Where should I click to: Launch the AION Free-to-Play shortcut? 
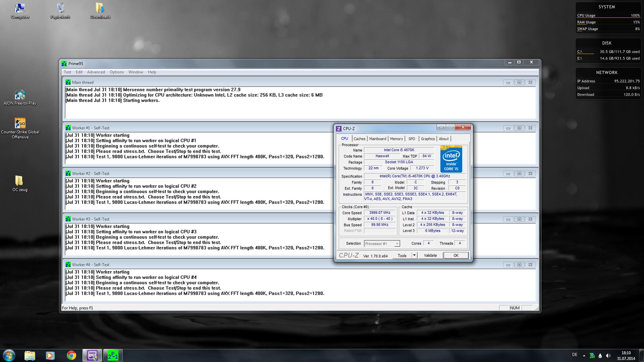click(20, 98)
